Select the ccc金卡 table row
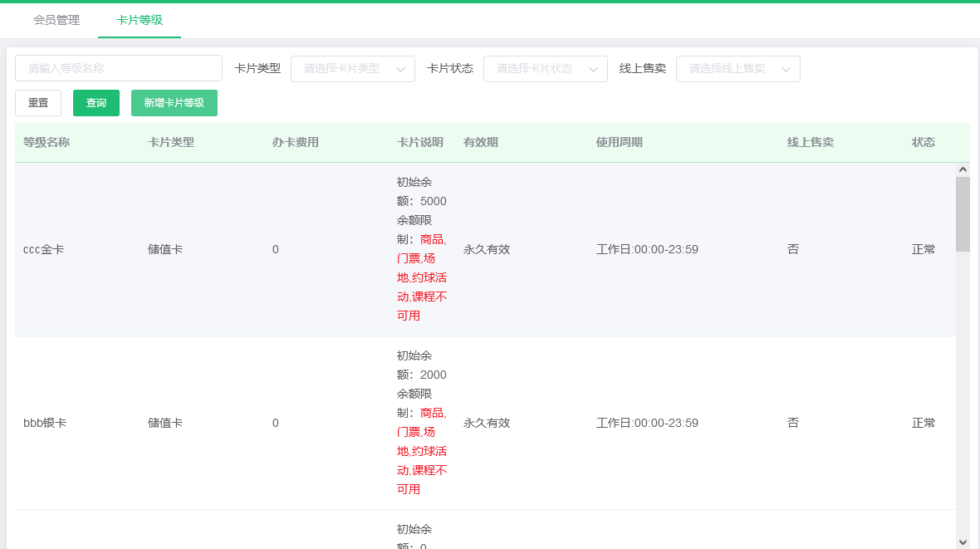980x549 pixels. (x=249, y=248)
